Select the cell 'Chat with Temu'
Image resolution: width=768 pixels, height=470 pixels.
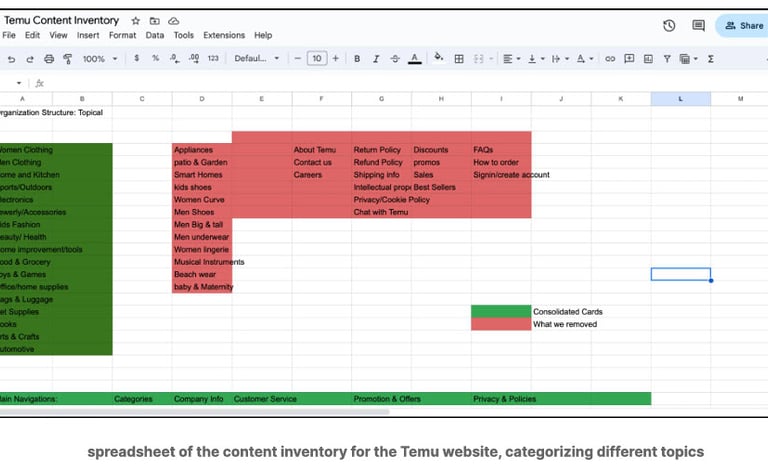coord(381,212)
